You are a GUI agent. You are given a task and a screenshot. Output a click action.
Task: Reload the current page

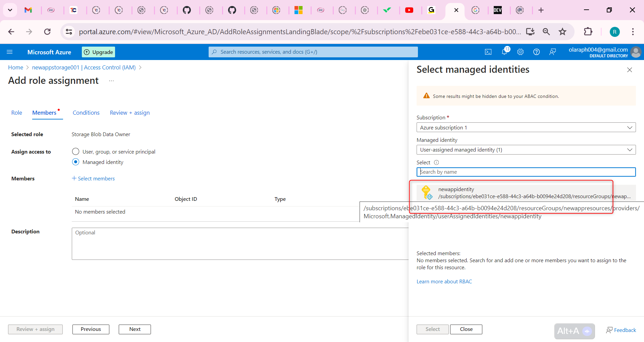coord(47,32)
